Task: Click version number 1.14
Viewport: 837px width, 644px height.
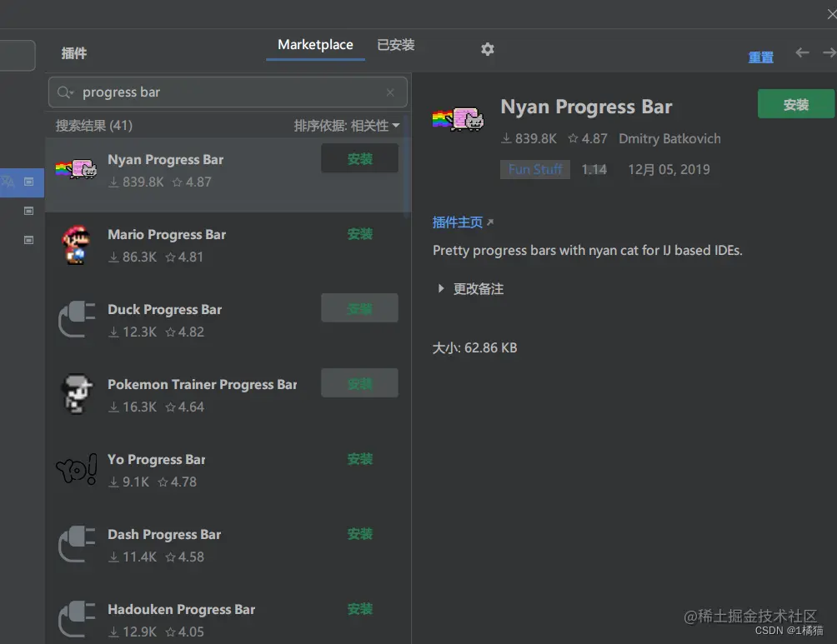Action: pyautogui.click(x=594, y=170)
